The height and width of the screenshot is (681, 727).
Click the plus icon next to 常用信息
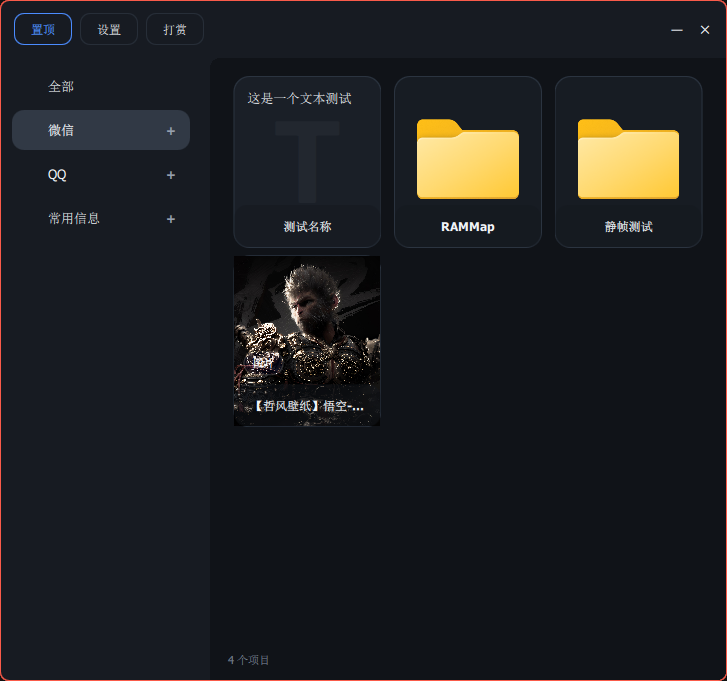pos(171,219)
